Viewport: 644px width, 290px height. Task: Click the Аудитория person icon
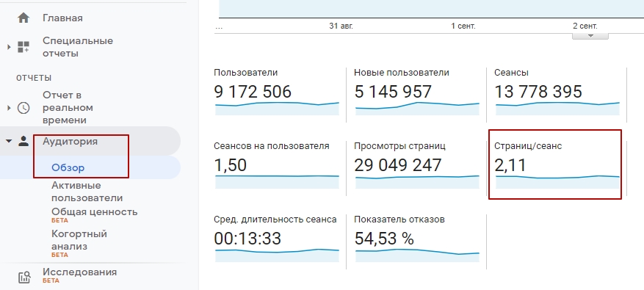[23, 141]
